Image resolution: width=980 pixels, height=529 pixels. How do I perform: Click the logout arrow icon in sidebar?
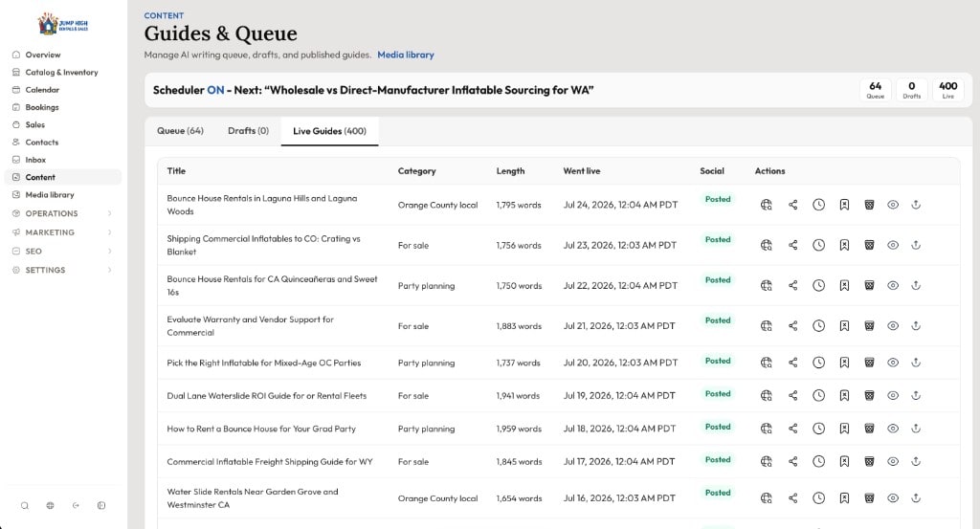pyautogui.click(x=76, y=506)
